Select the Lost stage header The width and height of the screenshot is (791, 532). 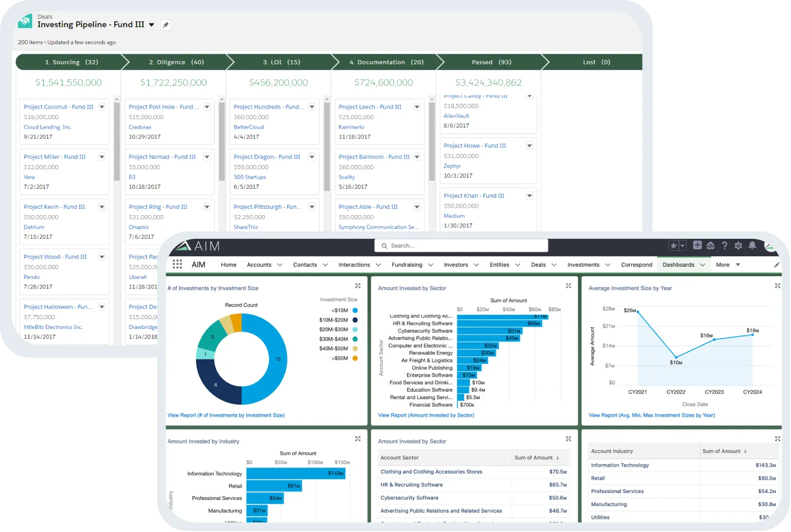[596, 62]
